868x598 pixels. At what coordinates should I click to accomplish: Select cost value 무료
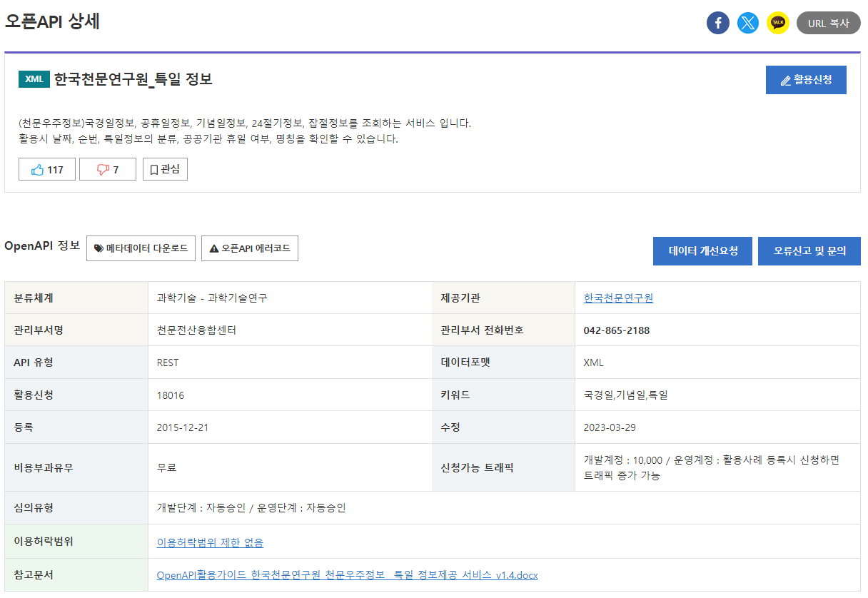pyautogui.click(x=166, y=468)
